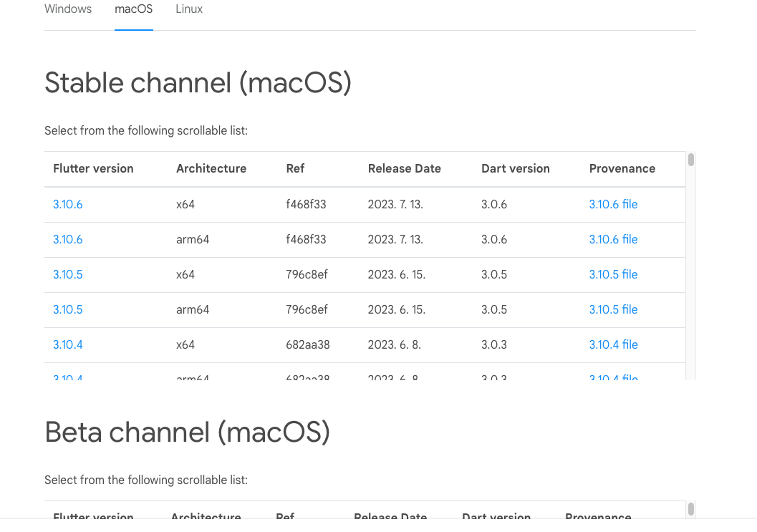Click release date 2023. 7. 13. in x64 row

[395, 205]
